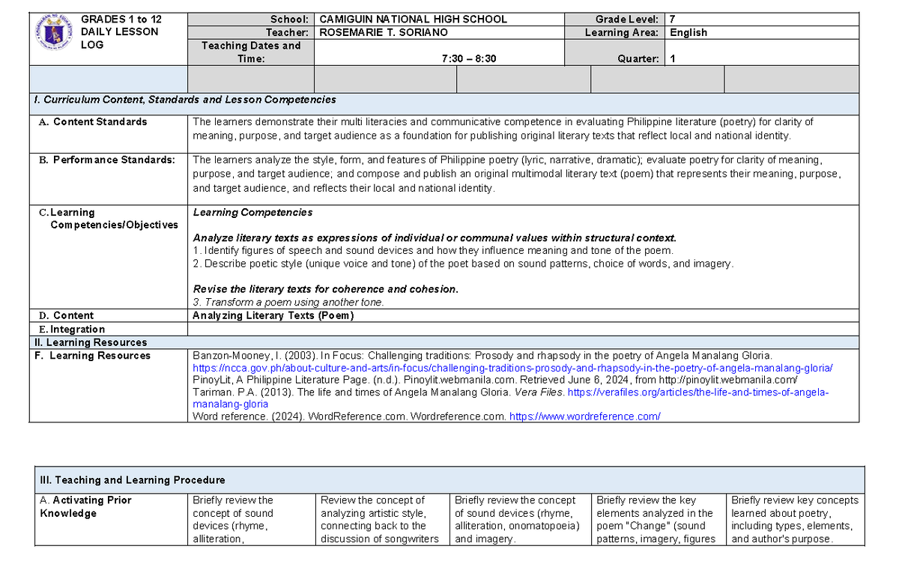
Task: Click the PinoyLit, A Philippine Literature Page reference
Action: [x=495, y=380]
